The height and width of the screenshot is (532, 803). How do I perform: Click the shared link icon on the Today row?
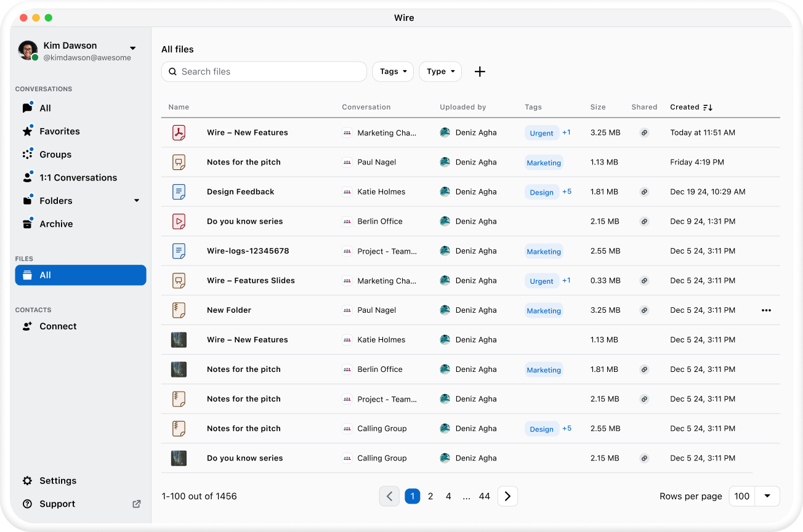[644, 133]
